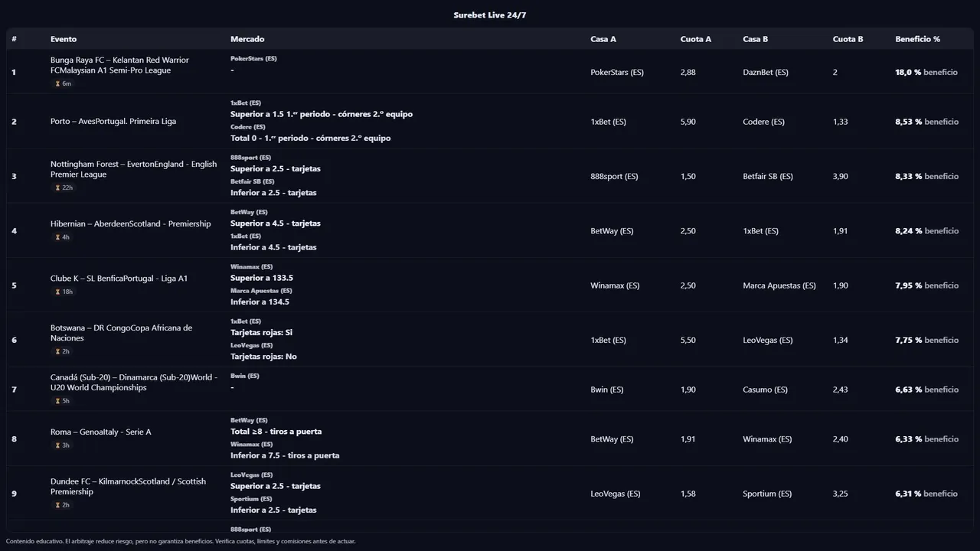The width and height of the screenshot is (980, 551).
Task: Click the hourglass icon in the Hibernian – Aberdeen row
Action: 57,237
